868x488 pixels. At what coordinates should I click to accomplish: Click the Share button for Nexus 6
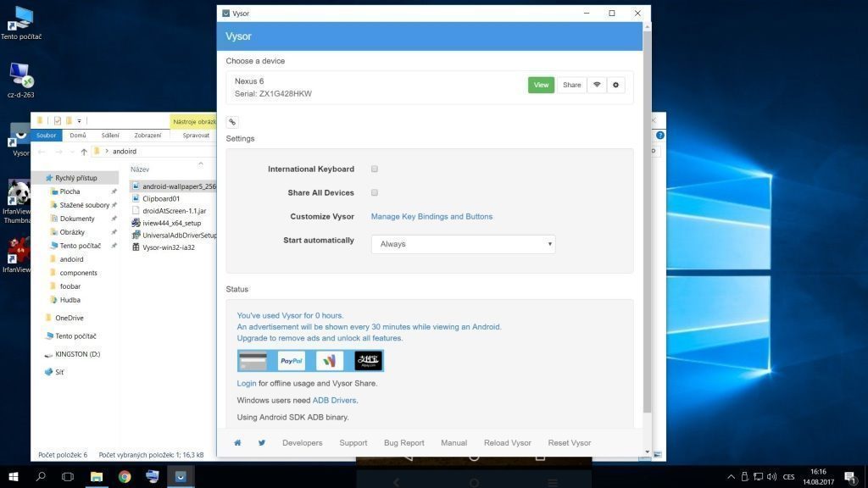(571, 85)
